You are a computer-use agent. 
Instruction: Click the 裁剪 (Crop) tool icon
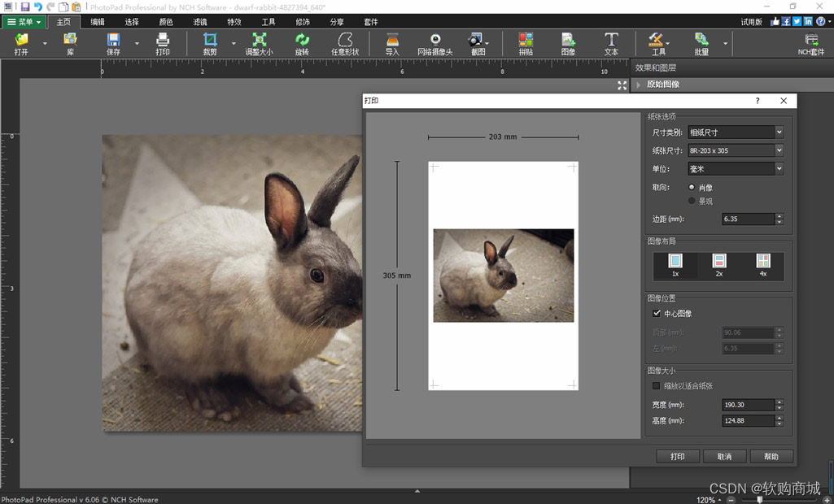tap(210, 43)
